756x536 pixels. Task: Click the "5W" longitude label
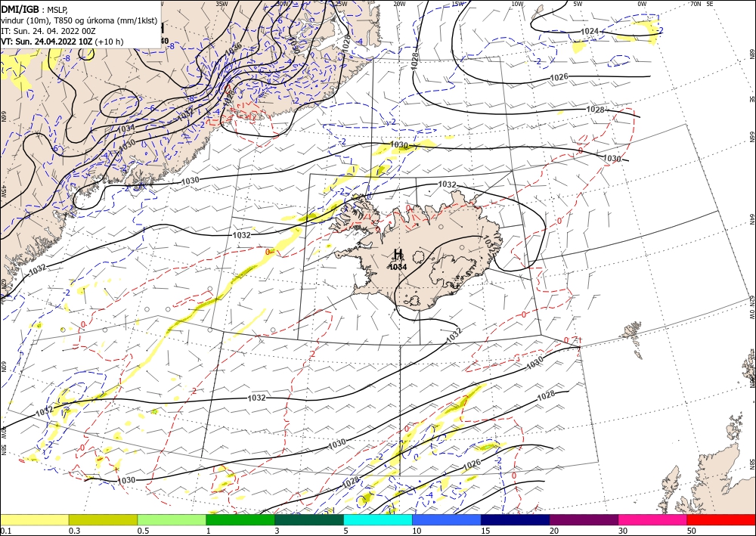coord(578,4)
